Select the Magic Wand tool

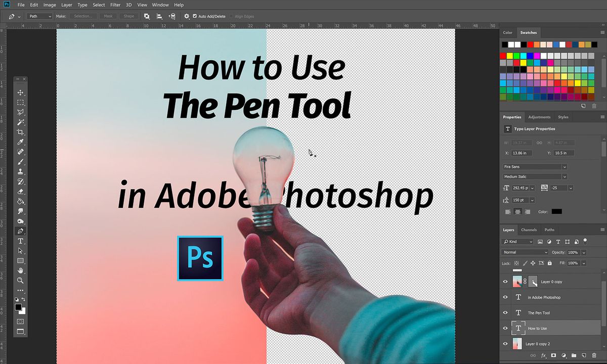(x=21, y=122)
